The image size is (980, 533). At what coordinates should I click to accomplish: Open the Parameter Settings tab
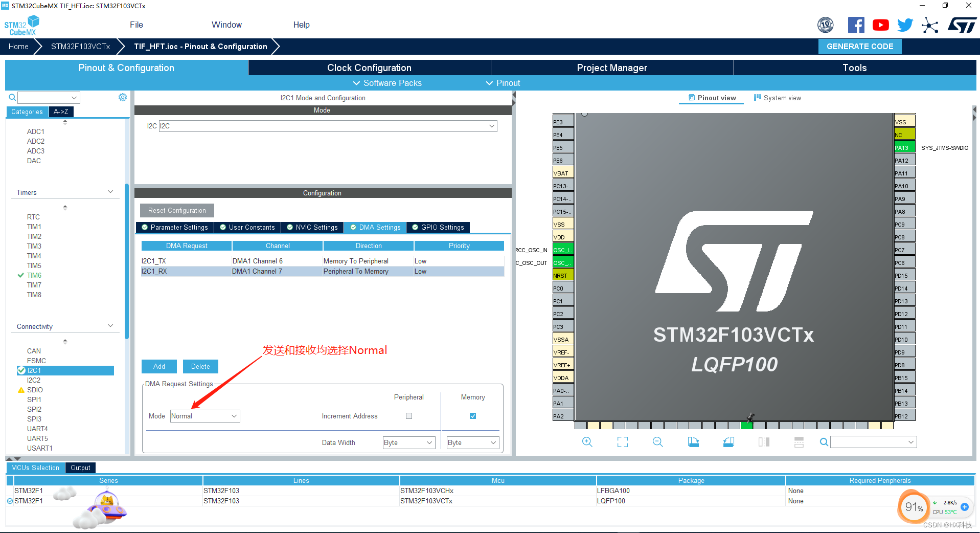click(175, 227)
